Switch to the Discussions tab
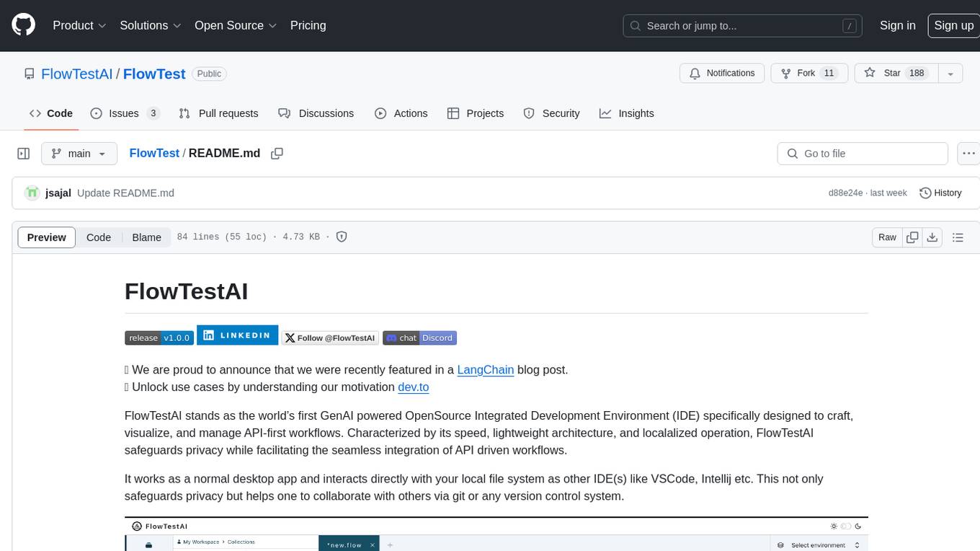980x551 pixels. 316,113
